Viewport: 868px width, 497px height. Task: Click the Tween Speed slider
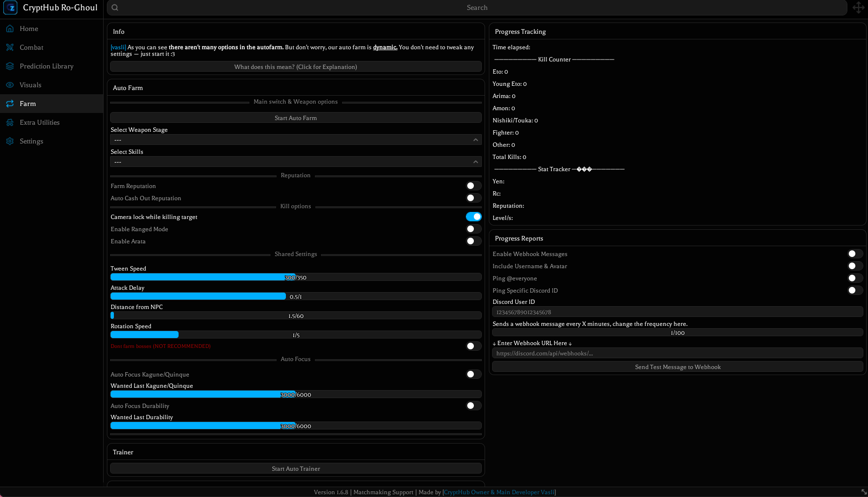[x=296, y=277]
